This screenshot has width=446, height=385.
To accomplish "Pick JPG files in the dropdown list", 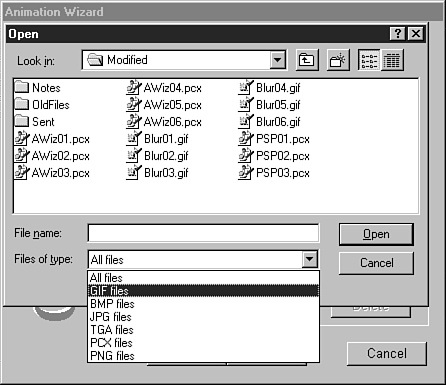I will click(203, 317).
